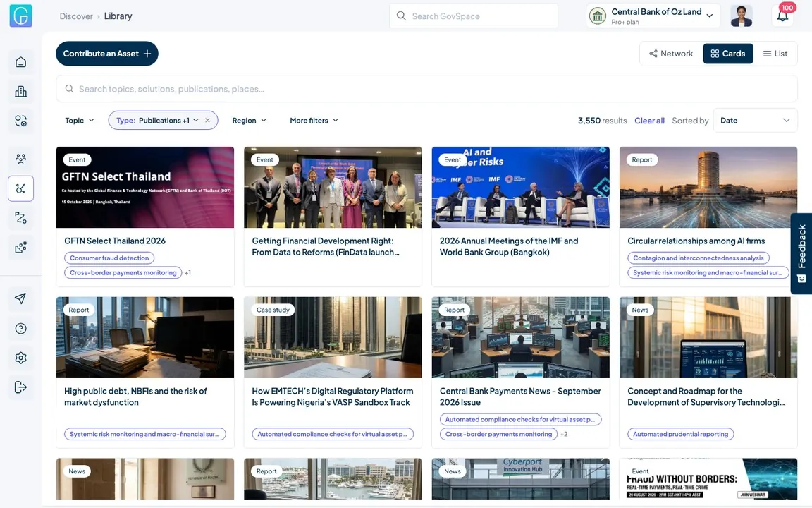
Task: Click Contagion and interconnectedness analysis tag
Action: tap(698, 258)
